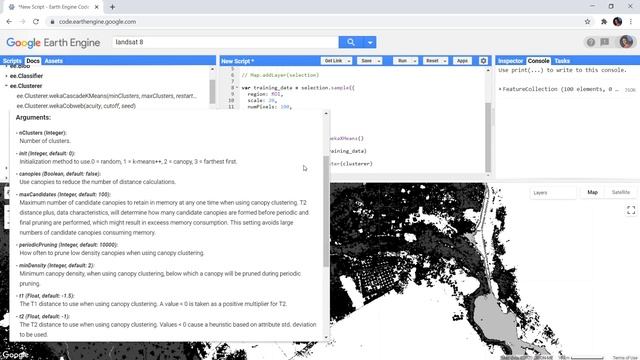The width and height of the screenshot is (640, 360).
Task: Switch map to Satellite view
Action: click(x=620, y=192)
